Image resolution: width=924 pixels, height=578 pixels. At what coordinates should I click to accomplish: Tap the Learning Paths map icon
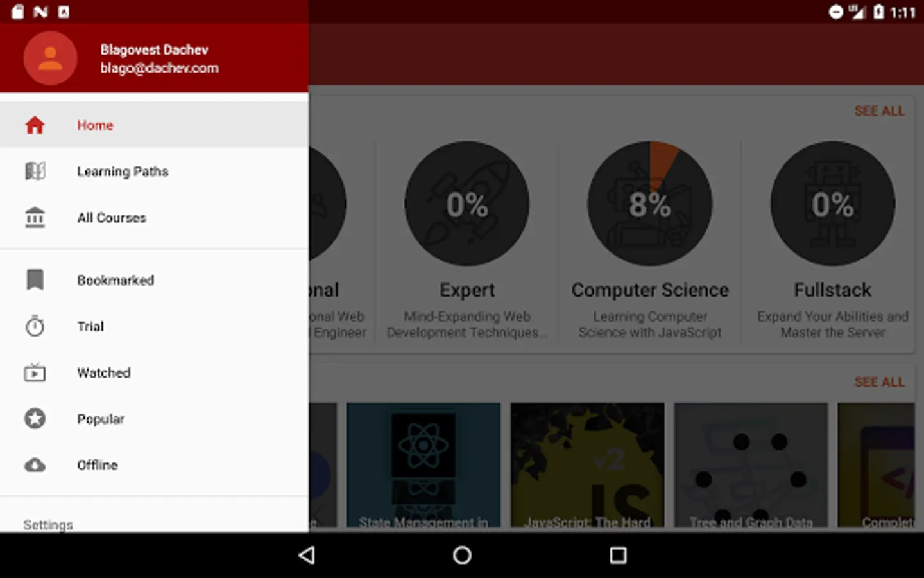(x=35, y=171)
